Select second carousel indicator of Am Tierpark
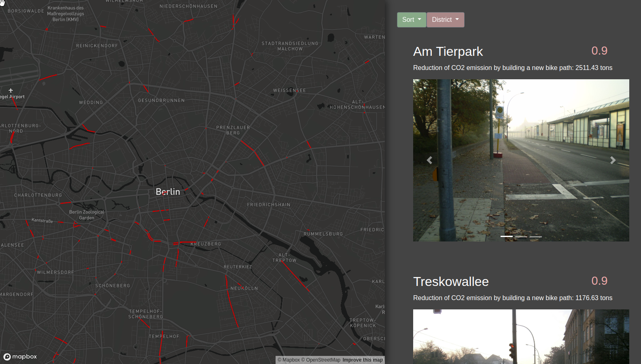Screen dimensions: 641x364 click(x=521, y=237)
